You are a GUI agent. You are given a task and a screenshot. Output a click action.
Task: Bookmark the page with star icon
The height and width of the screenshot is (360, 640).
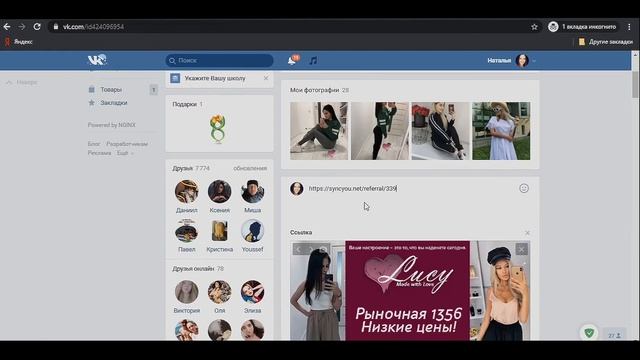(x=534, y=27)
